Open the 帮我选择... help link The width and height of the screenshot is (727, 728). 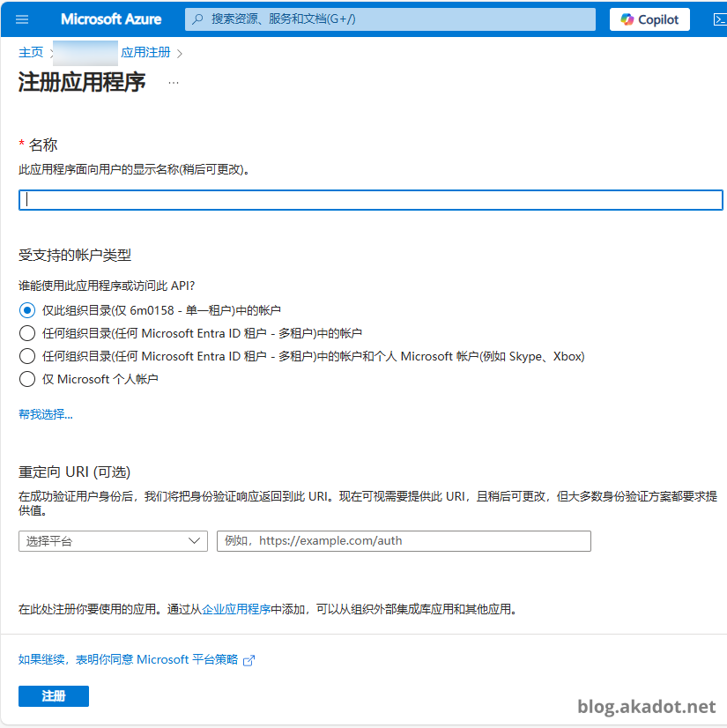pyautogui.click(x=46, y=414)
